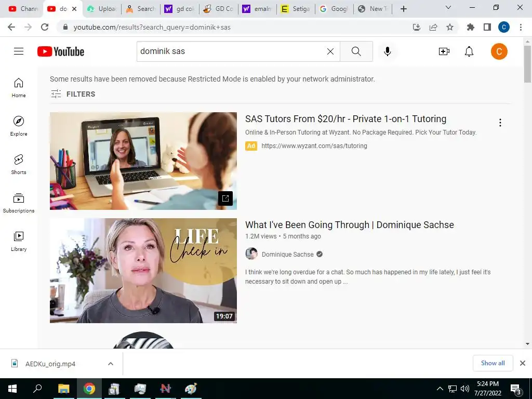Screen dimensions: 532x399
Task: Open the Extensions puzzle icon
Action: (x=471, y=27)
